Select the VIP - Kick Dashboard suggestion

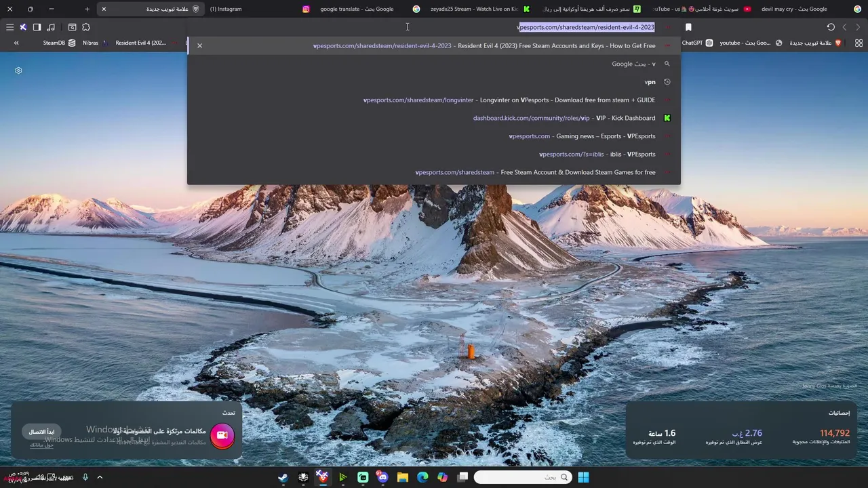[434, 118]
